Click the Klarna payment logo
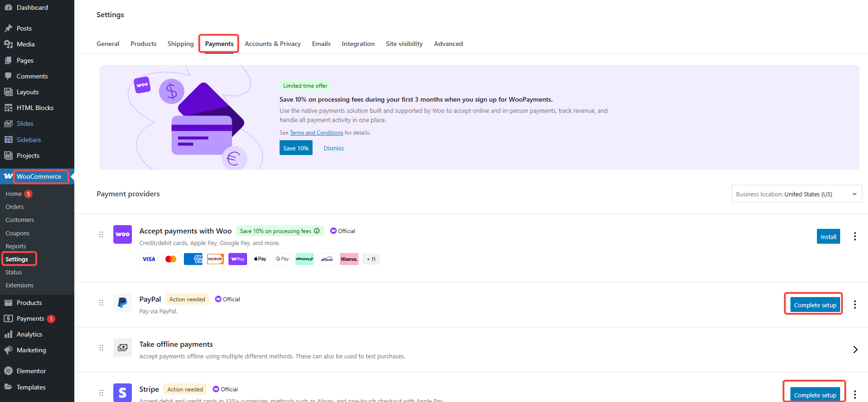This screenshot has width=868, height=402. 349,259
